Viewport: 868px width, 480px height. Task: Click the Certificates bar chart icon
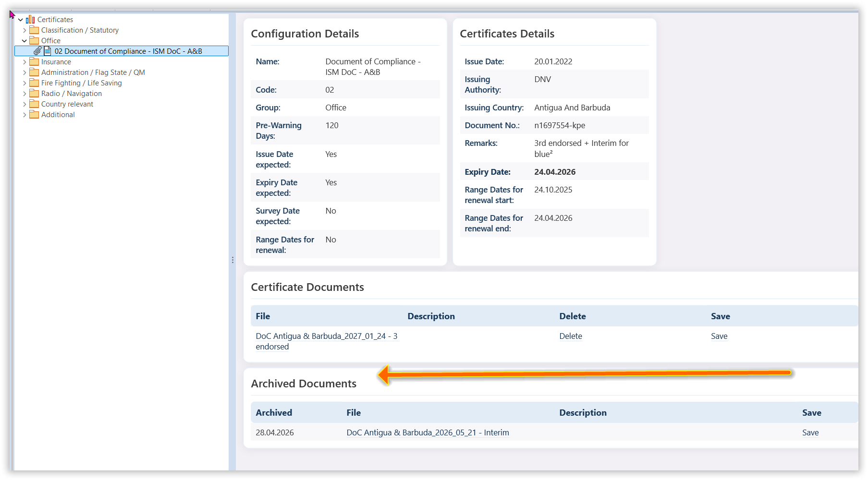click(30, 19)
